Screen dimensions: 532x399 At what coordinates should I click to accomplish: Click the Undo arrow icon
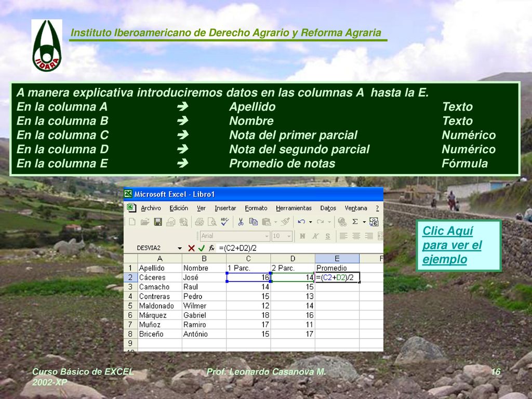(x=301, y=222)
